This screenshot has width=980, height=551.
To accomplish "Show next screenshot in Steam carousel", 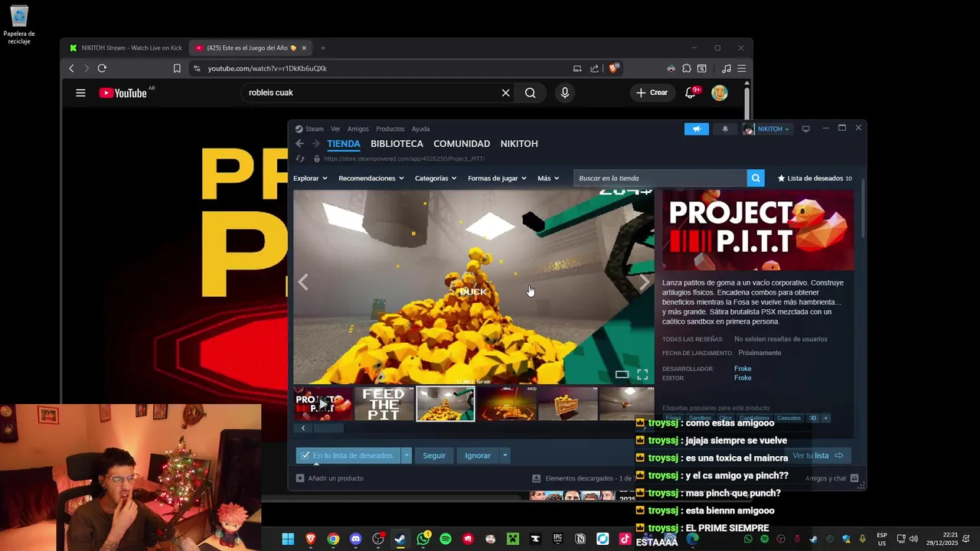I will coord(645,282).
